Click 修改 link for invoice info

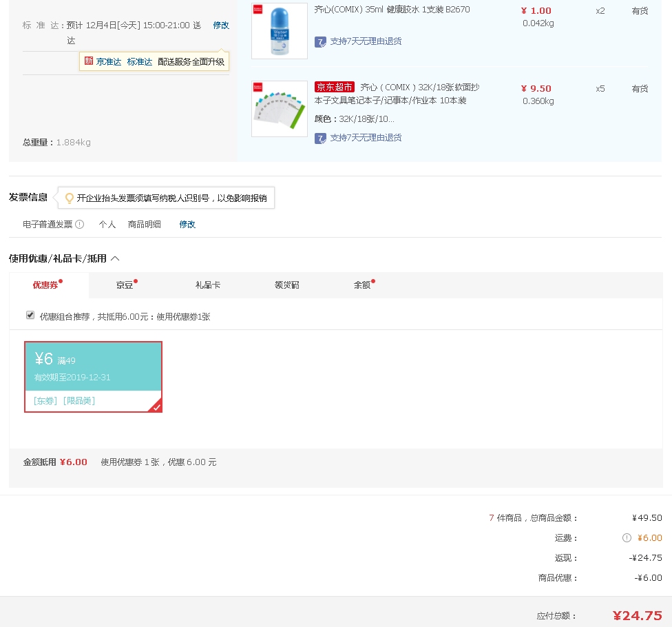tap(187, 225)
